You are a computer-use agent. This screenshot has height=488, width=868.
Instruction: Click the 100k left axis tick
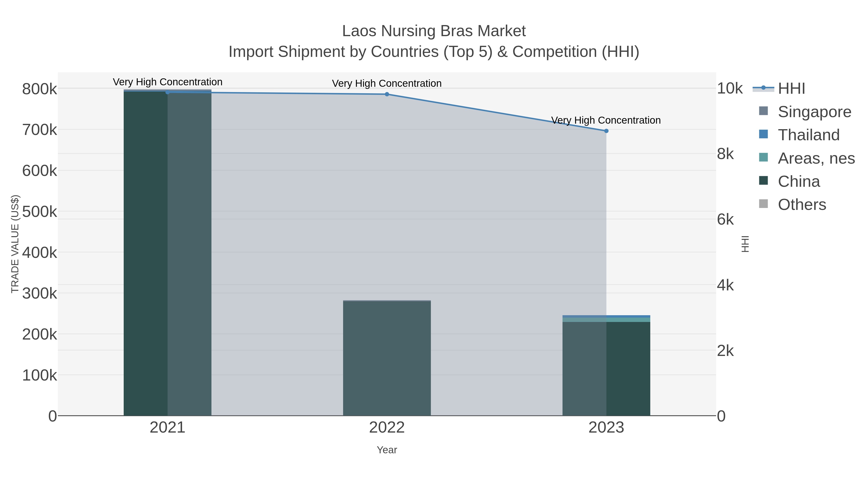40,375
